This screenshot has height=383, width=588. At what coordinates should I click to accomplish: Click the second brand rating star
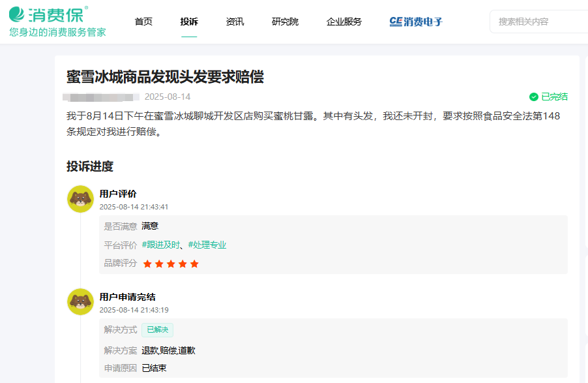(x=159, y=264)
